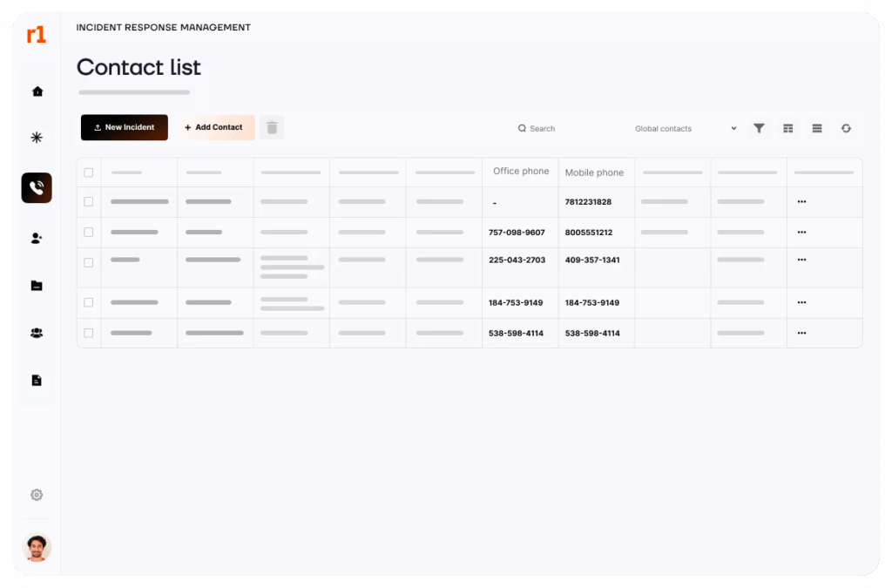Open row menu for 8005551212
This screenshot has width=892, height=588.
pyautogui.click(x=801, y=232)
